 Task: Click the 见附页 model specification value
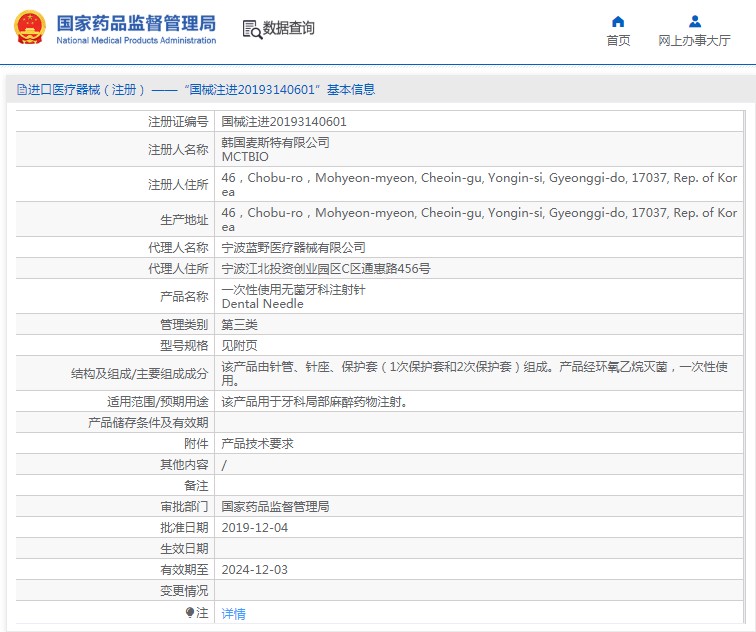239,345
